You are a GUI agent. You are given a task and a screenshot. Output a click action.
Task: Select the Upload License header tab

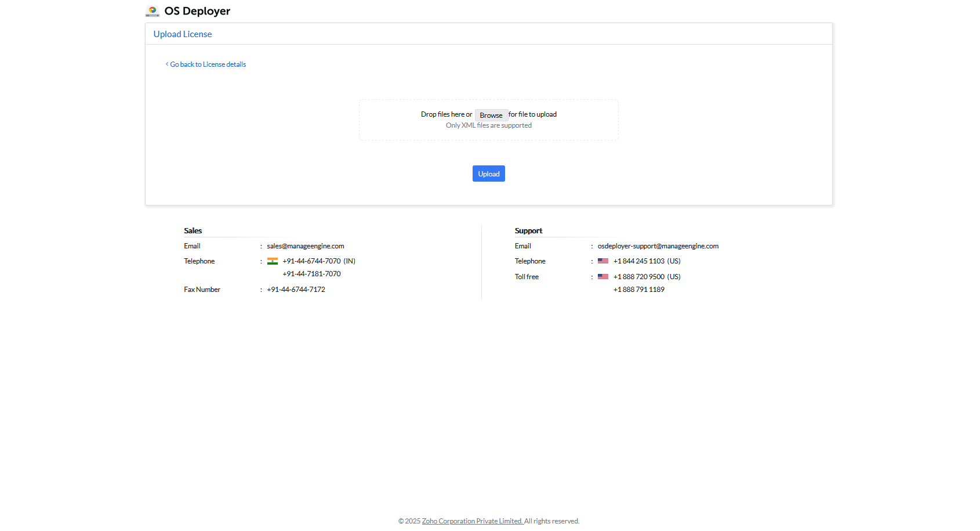(182, 34)
